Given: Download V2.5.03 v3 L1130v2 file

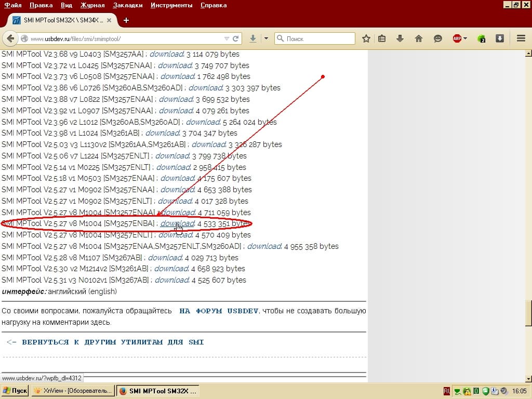Looking at the screenshot, I should [x=209, y=144].
